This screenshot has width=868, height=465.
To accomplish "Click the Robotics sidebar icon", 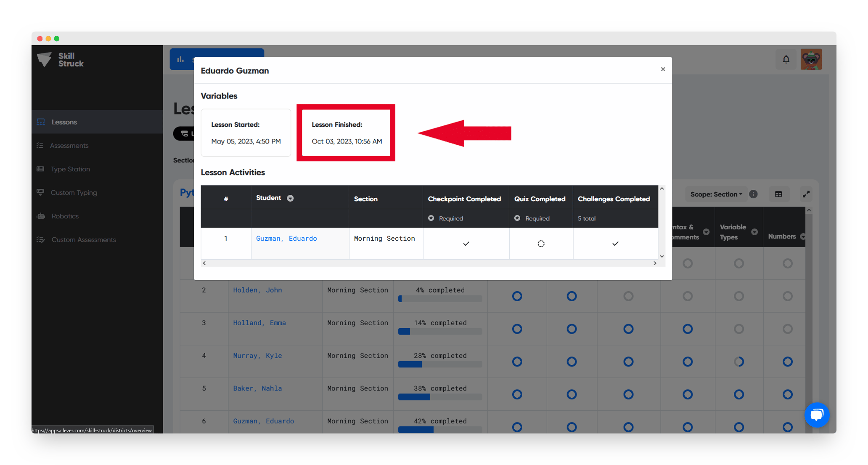I will coord(41,216).
